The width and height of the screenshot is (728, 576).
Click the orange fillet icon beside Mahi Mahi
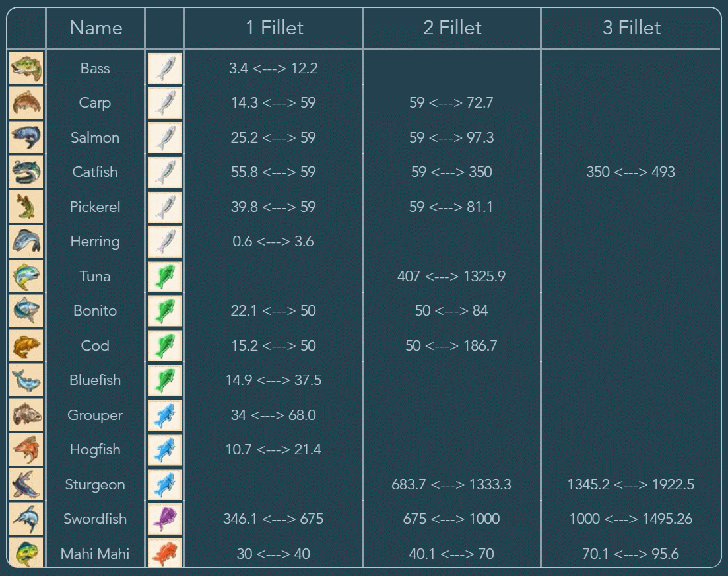pos(164,553)
